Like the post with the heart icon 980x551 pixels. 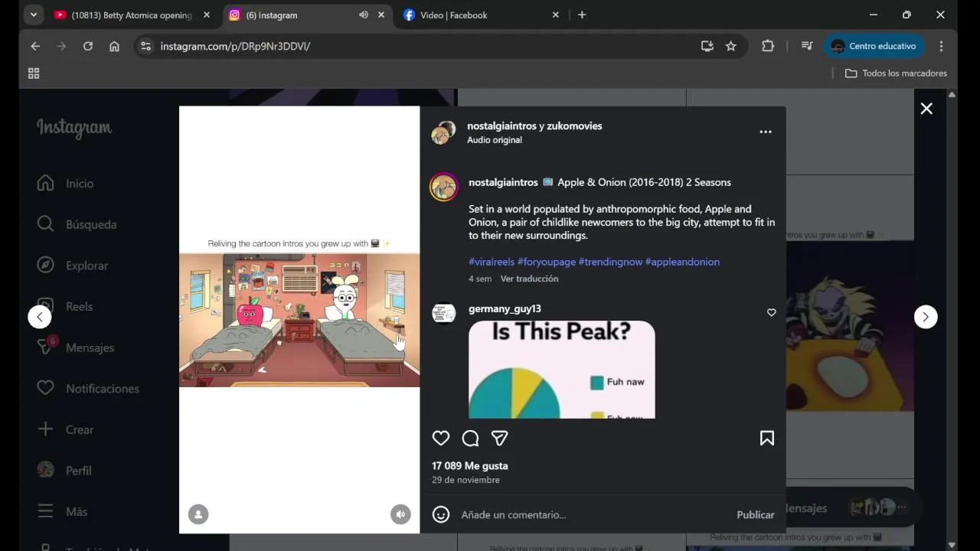441,438
